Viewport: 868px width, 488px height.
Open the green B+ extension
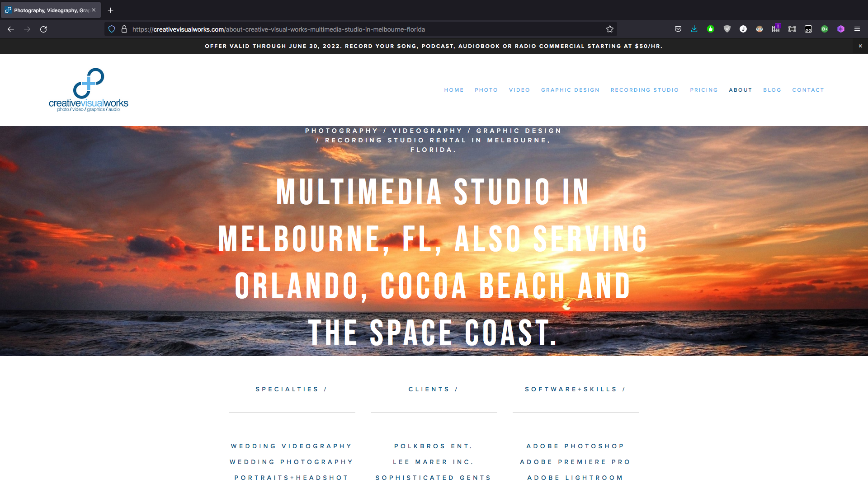[x=825, y=29]
